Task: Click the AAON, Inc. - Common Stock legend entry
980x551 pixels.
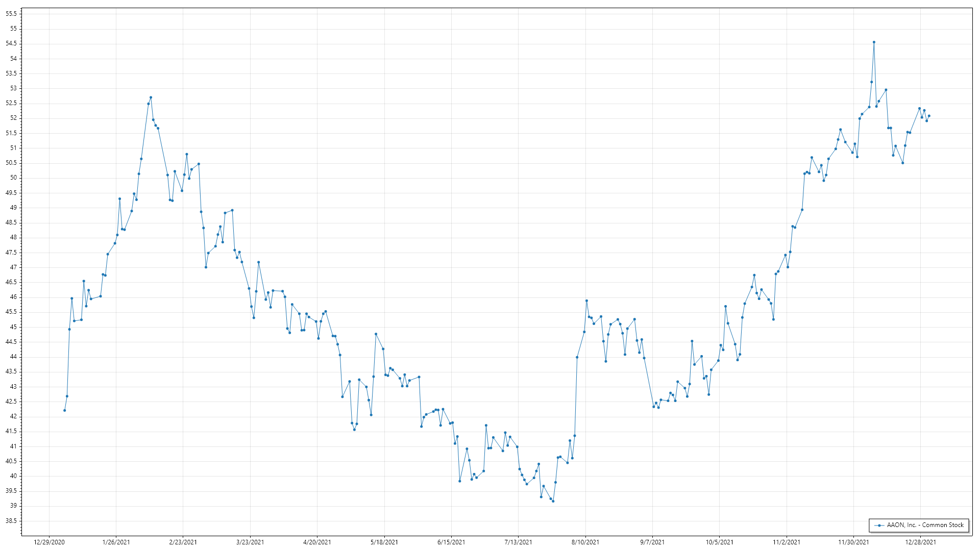Action: pyautogui.click(x=924, y=525)
